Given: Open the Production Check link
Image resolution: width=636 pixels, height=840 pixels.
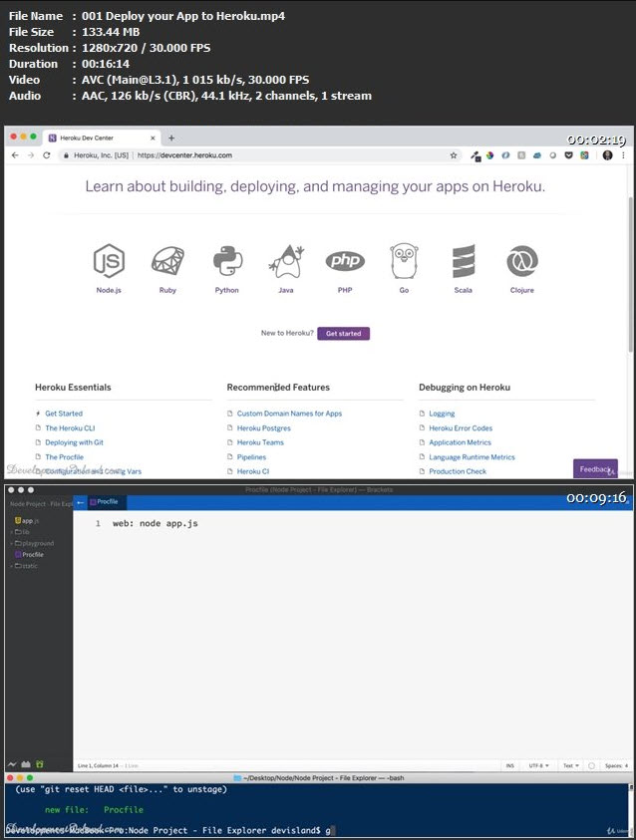Looking at the screenshot, I should (x=458, y=471).
